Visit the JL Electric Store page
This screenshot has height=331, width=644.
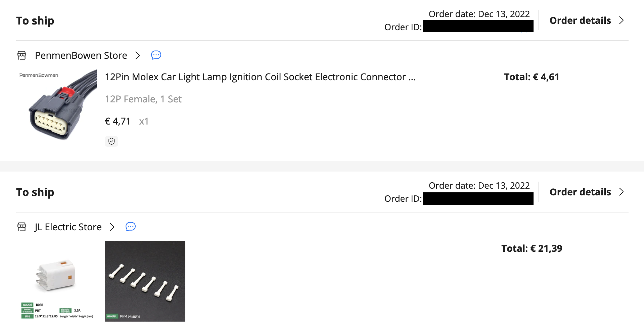[68, 227]
